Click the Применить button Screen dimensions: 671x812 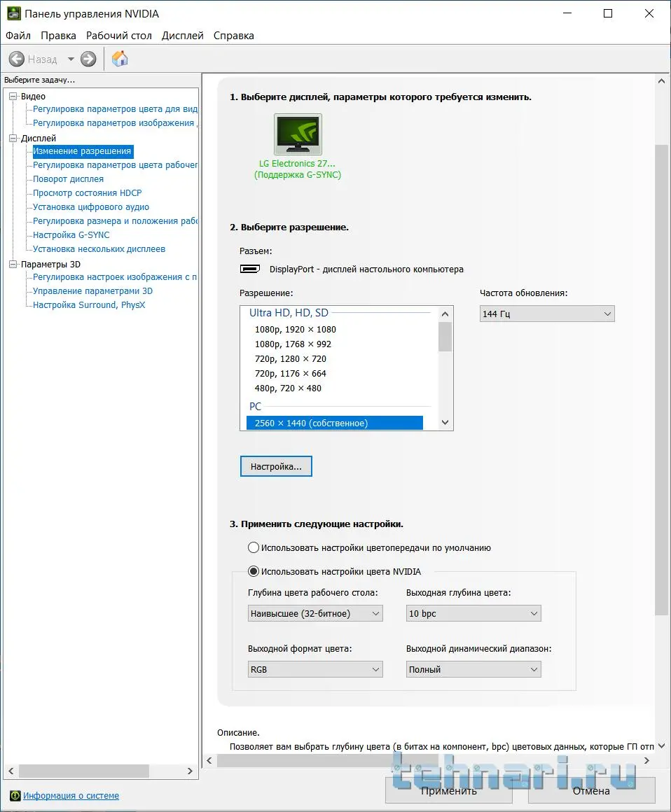(449, 790)
